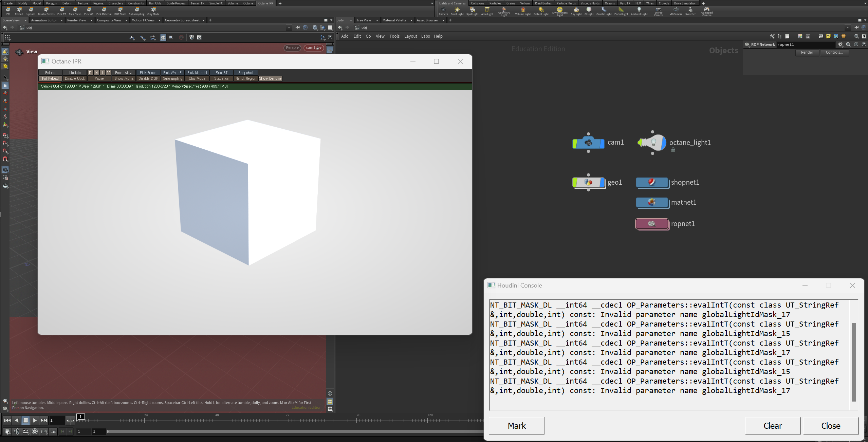
Task: Open the Persp viewport dropdown
Action: pyautogui.click(x=292, y=48)
